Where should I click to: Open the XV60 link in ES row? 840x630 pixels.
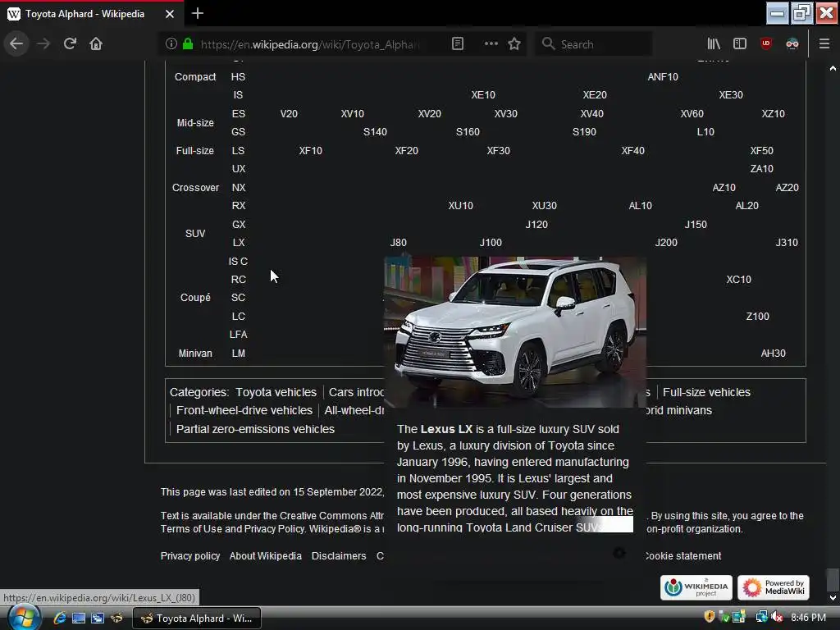click(692, 113)
